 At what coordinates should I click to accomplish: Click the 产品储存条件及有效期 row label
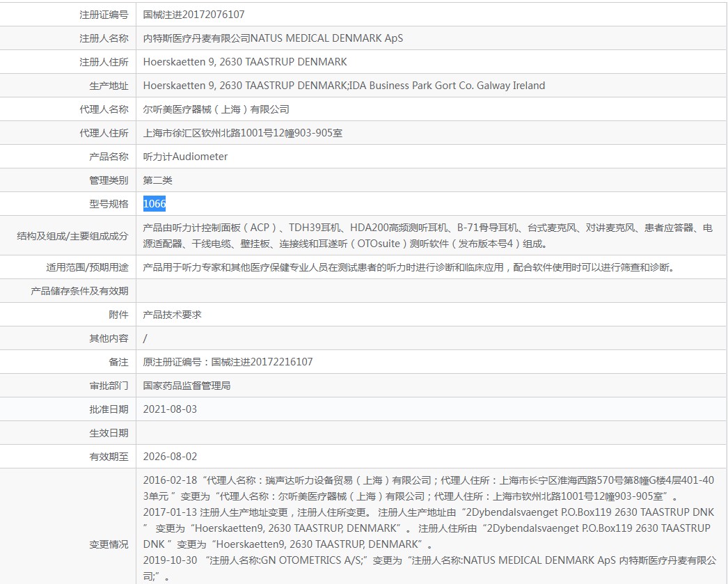point(79,291)
